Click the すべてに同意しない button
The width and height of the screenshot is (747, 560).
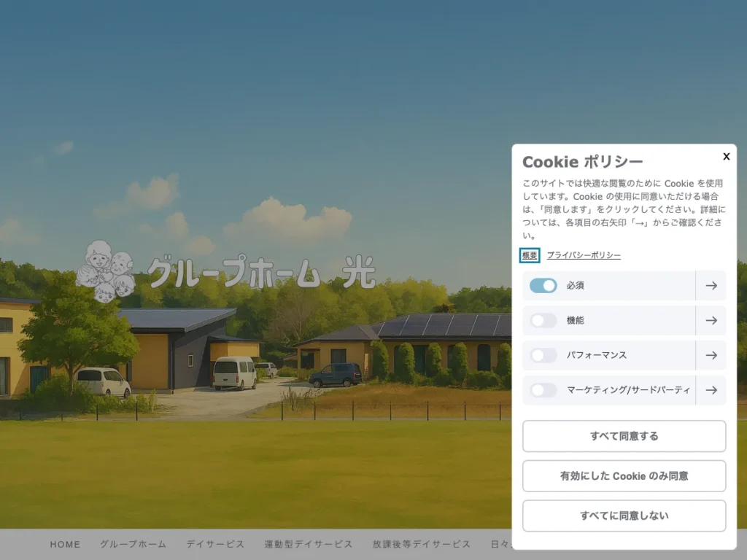point(624,516)
